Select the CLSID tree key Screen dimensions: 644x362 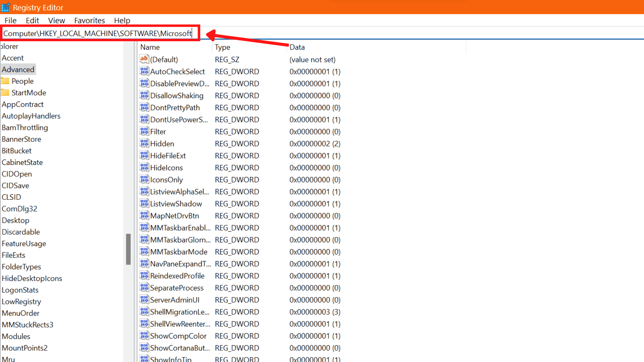click(x=11, y=197)
